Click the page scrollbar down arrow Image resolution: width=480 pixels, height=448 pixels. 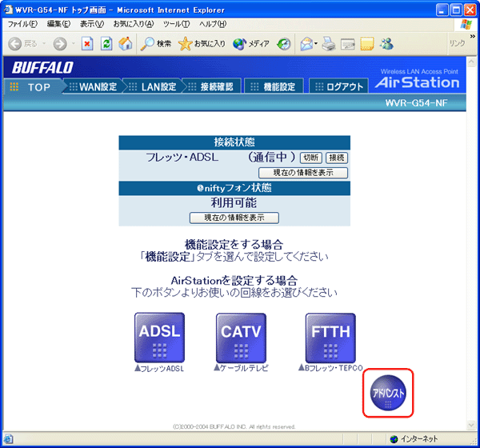(471, 426)
